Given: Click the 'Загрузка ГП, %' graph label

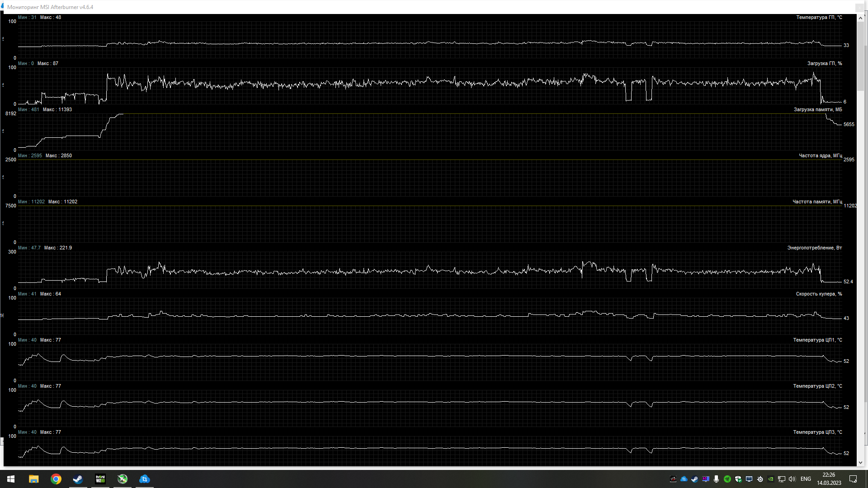Looking at the screenshot, I should point(825,64).
